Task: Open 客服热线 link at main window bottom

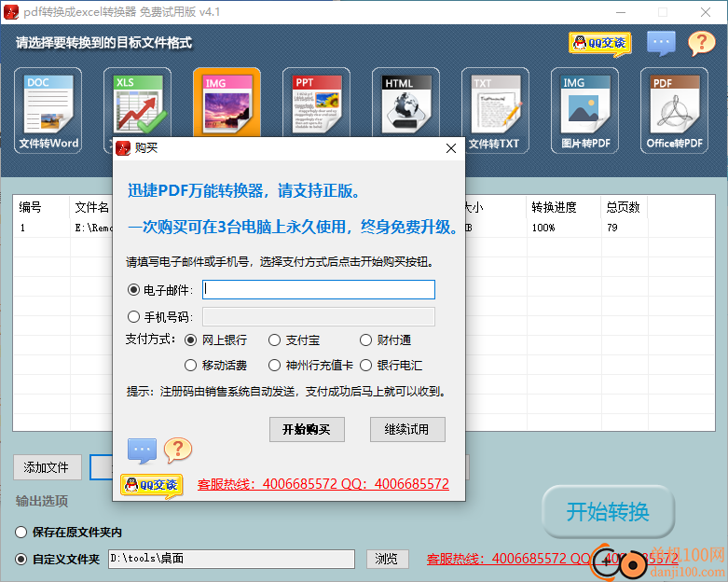Action: [553, 558]
